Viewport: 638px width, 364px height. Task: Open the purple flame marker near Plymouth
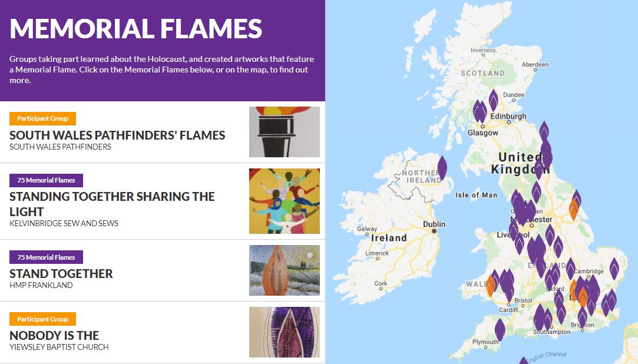pos(500,330)
